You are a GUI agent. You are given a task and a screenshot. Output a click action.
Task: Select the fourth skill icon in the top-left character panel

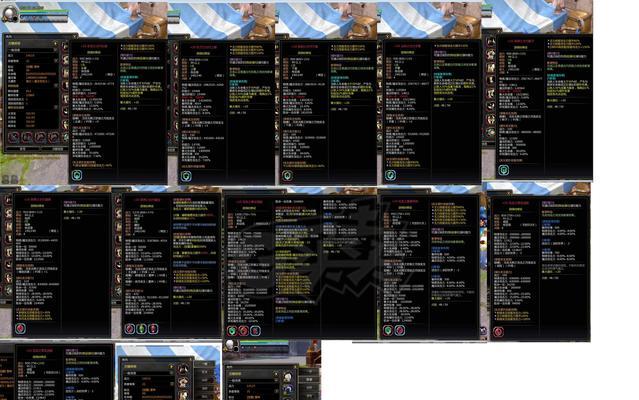(x=53, y=137)
